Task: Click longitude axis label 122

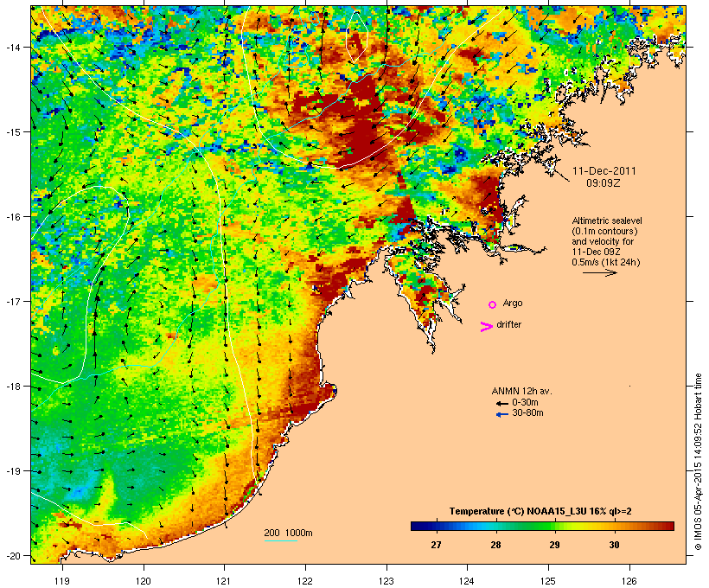Action: [x=306, y=581]
